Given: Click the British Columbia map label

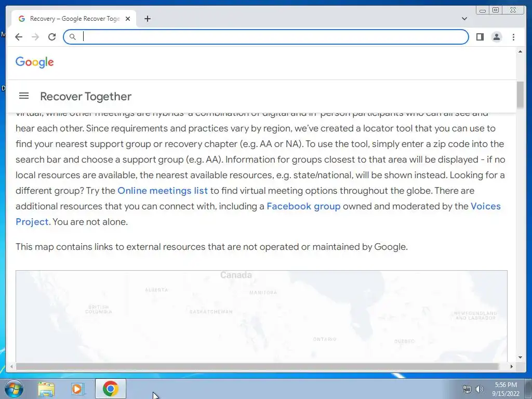Looking at the screenshot, I should pos(98,309).
